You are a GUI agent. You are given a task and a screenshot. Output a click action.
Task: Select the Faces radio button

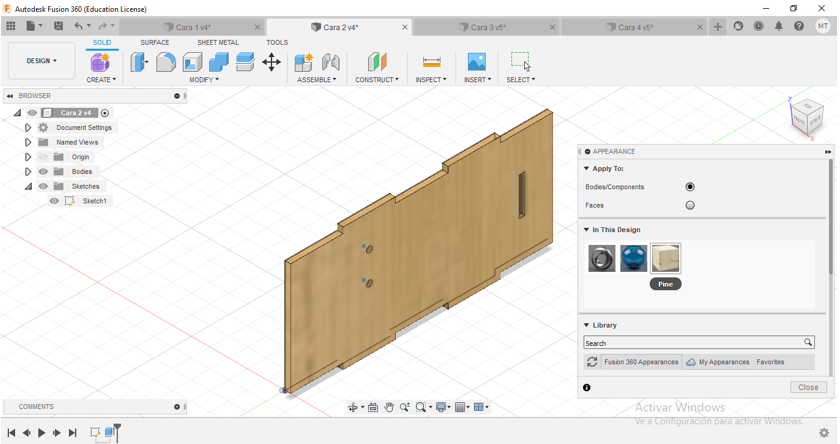coord(690,205)
